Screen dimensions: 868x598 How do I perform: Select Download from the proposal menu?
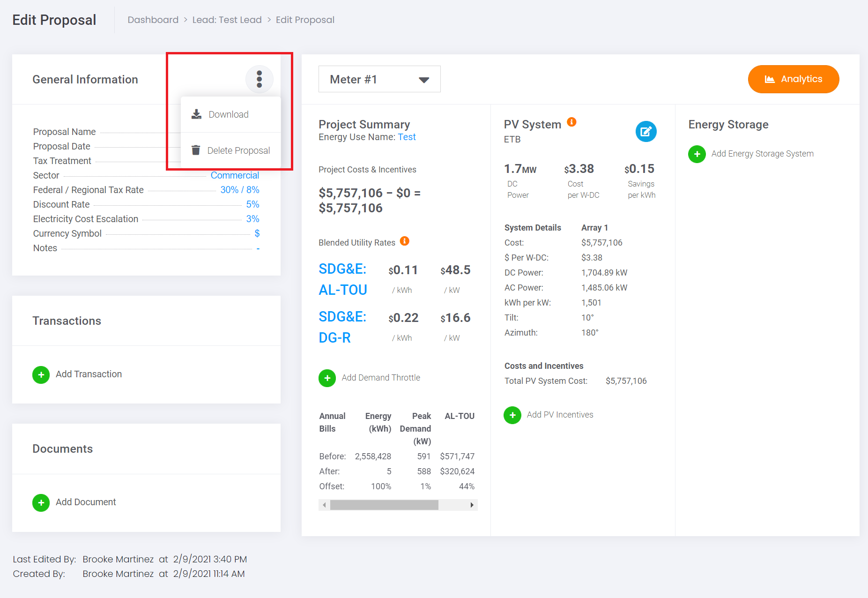coord(228,114)
